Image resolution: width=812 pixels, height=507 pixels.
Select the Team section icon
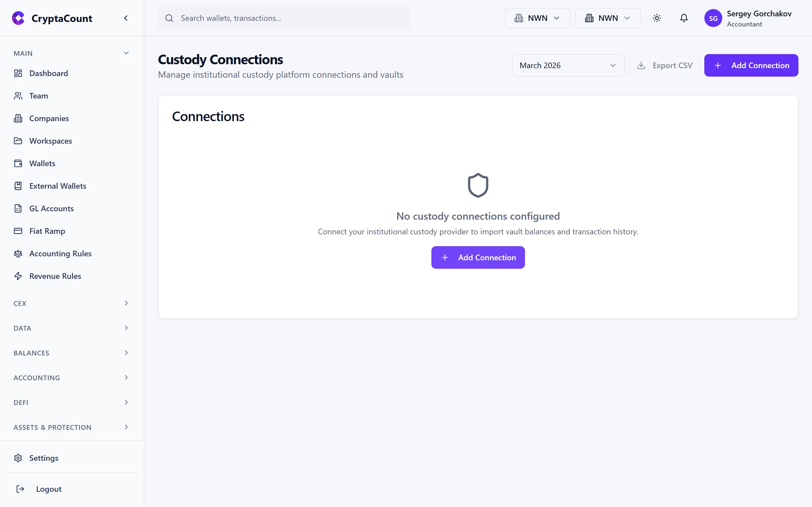(x=18, y=95)
